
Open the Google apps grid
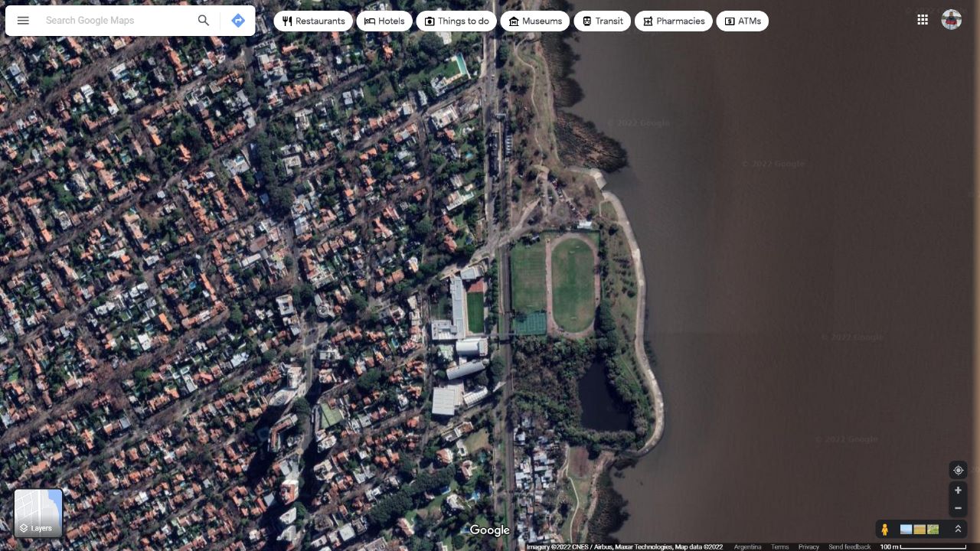coord(923,20)
